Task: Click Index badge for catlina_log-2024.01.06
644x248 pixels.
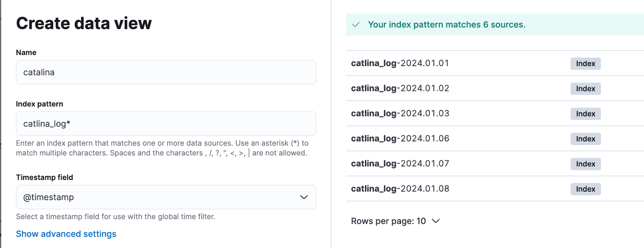Action: [x=585, y=139]
